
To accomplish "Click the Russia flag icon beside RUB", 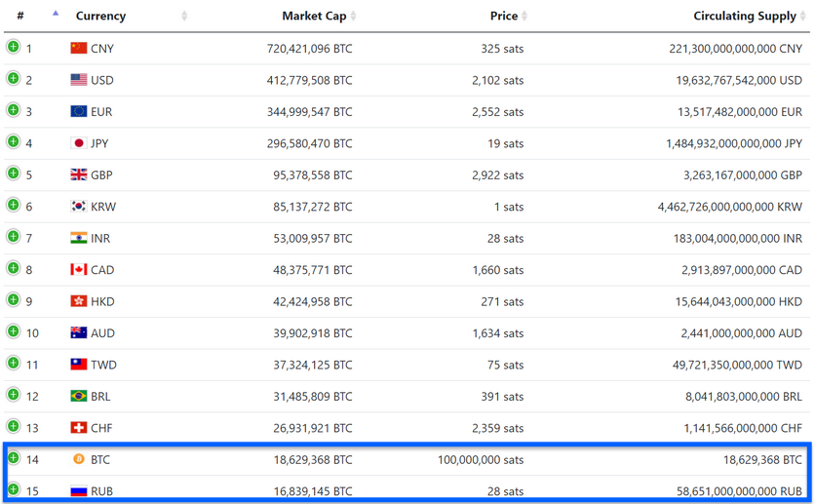I will point(79,491).
